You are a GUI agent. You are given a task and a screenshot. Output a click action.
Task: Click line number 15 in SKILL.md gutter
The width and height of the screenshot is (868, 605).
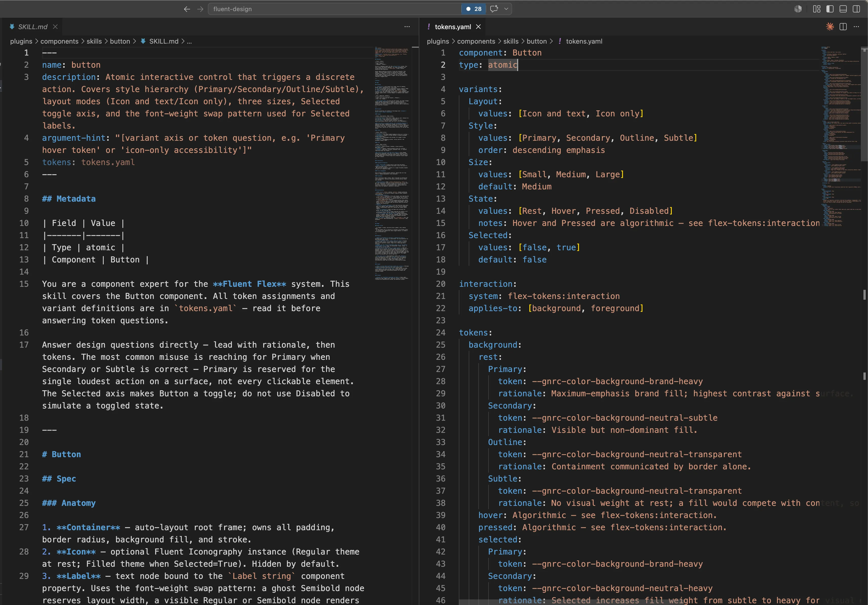[x=24, y=283]
